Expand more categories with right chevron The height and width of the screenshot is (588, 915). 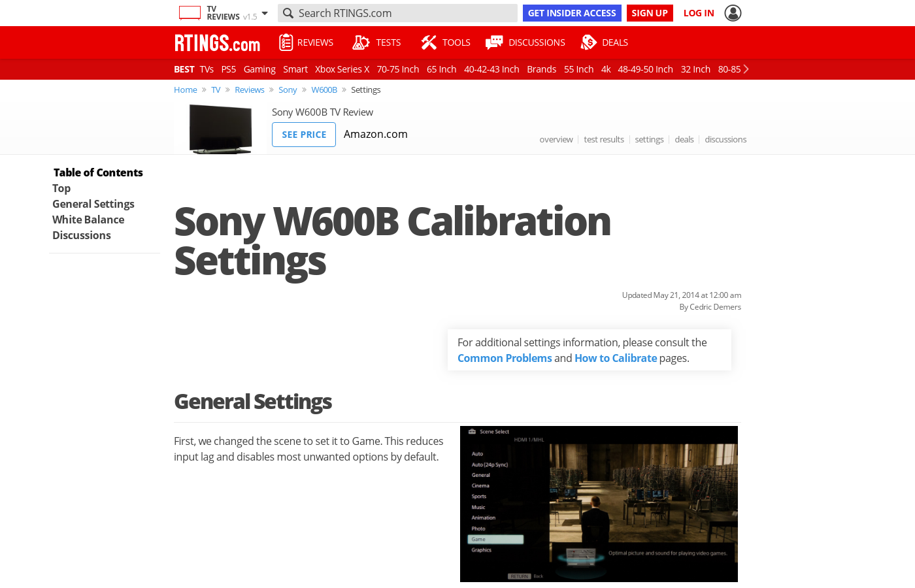pyautogui.click(x=746, y=69)
